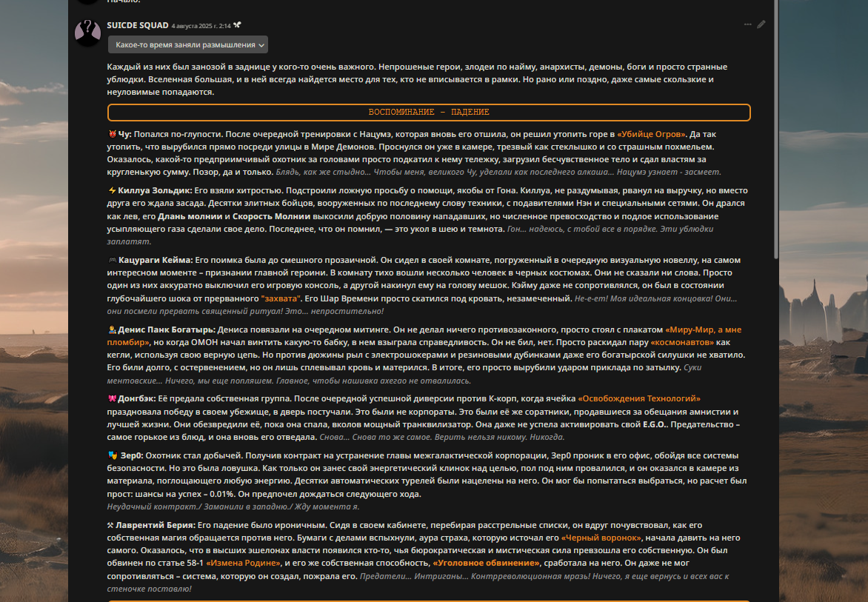The image size is (868, 602).
Task: Click the lightning emoji before 'Киллуа Зольдик'
Action: click(x=112, y=190)
